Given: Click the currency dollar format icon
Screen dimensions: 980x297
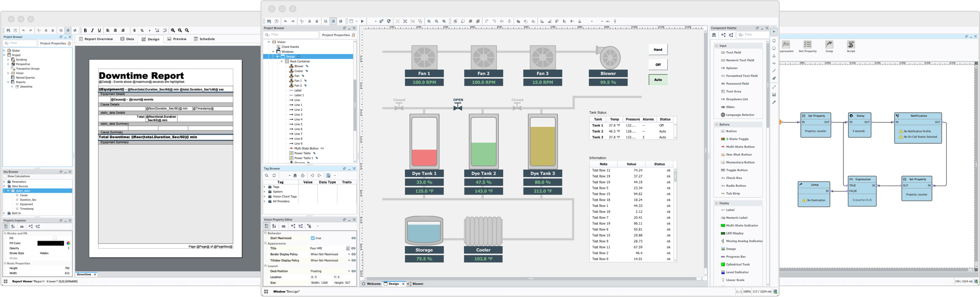Looking at the screenshot, I should (x=134, y=30).
